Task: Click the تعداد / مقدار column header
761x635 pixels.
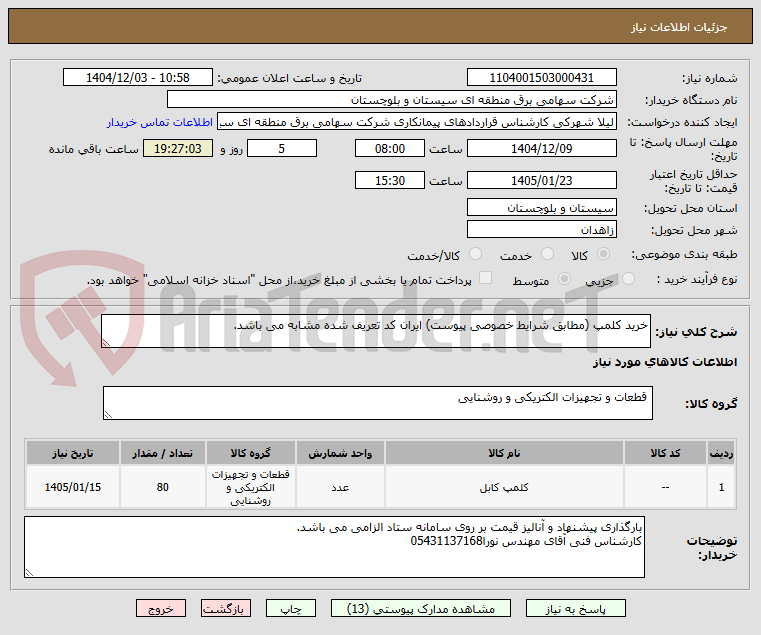Action: click(163, 453)
